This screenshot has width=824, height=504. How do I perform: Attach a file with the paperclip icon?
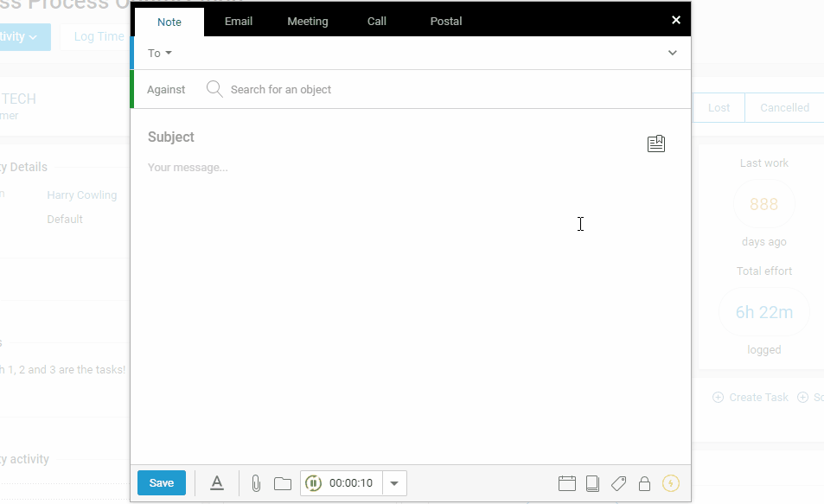tap(256, 483)
